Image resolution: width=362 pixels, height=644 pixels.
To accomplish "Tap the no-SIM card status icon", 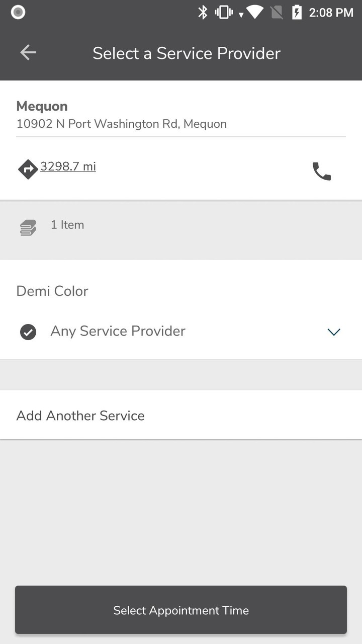I will 277,13.
